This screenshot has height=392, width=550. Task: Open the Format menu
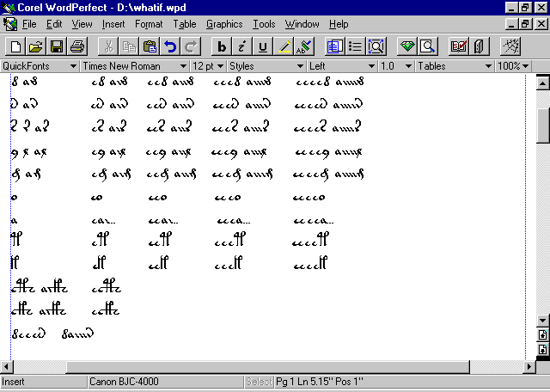148,24
